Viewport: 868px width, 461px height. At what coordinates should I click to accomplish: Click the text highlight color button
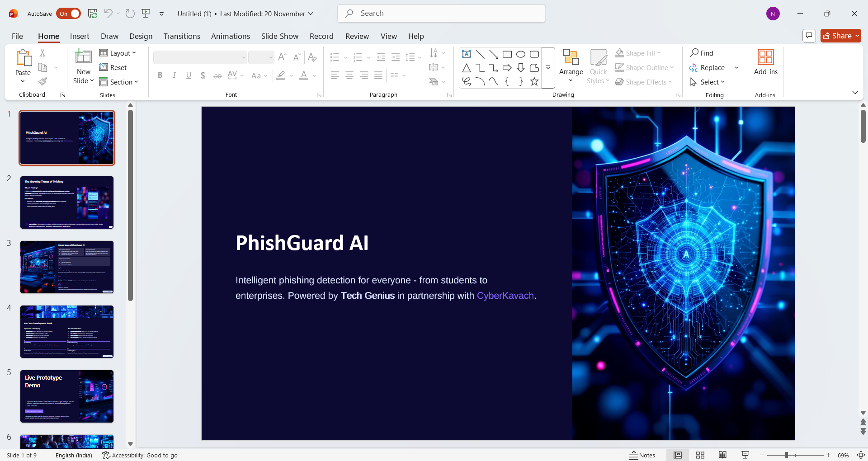[281, 75]
